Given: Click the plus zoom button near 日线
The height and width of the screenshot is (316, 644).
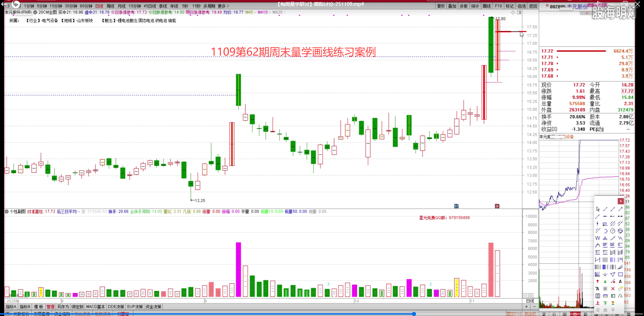Looking at the screenshot, I should [x=526, y=306].
